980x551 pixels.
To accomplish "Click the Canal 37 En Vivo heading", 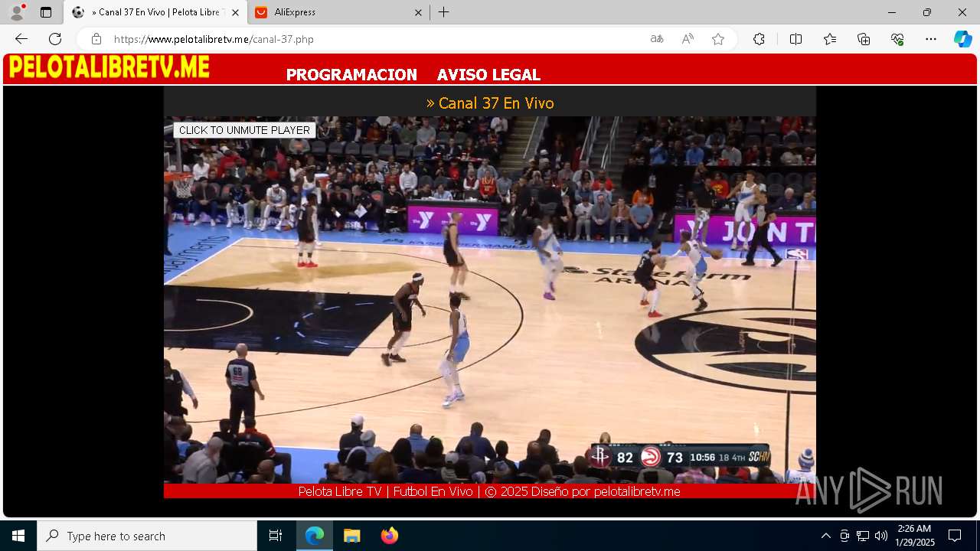I will 490,103.
